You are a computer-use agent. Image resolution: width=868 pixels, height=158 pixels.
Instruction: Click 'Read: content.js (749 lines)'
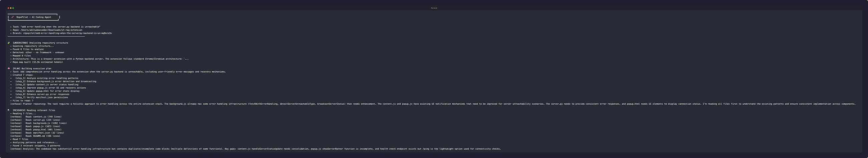point(43,117)
